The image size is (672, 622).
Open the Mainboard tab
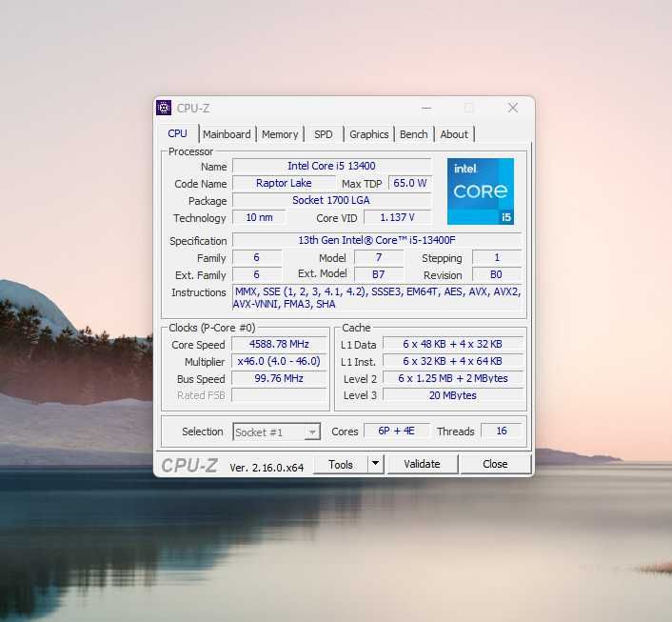click(227, 134)
